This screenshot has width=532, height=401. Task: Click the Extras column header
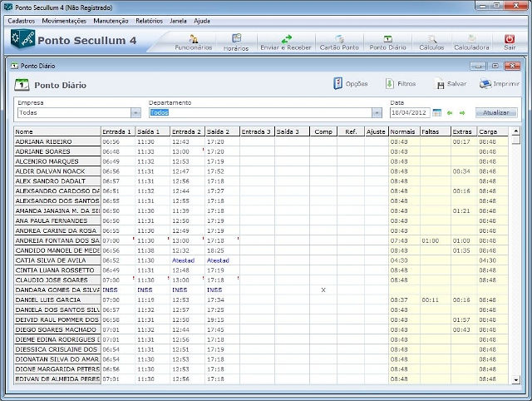tap(464, 131)
